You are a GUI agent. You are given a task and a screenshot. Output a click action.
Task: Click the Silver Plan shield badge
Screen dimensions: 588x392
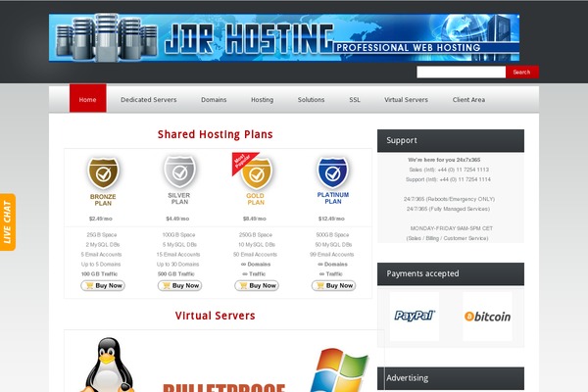(x=179, y=171)
